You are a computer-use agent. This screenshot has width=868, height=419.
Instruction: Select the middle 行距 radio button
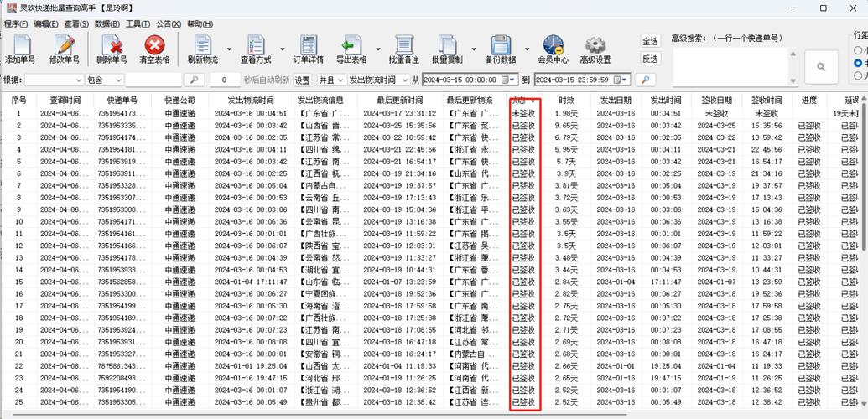click(x=857, y=63)
